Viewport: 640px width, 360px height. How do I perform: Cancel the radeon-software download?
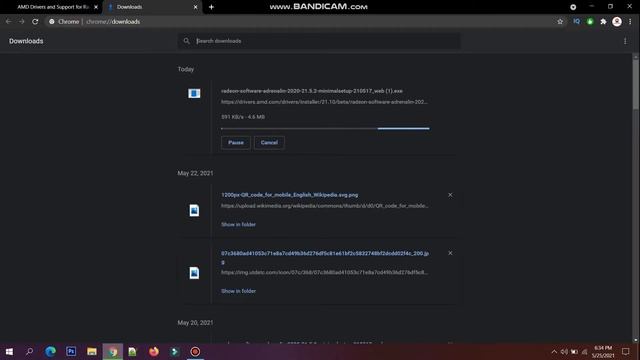(269, 142)
